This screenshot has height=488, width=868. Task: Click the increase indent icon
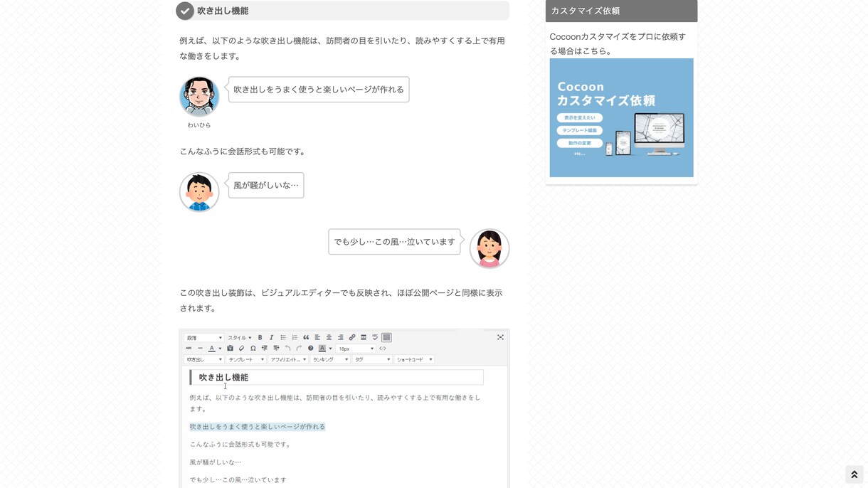pos(276,349)
